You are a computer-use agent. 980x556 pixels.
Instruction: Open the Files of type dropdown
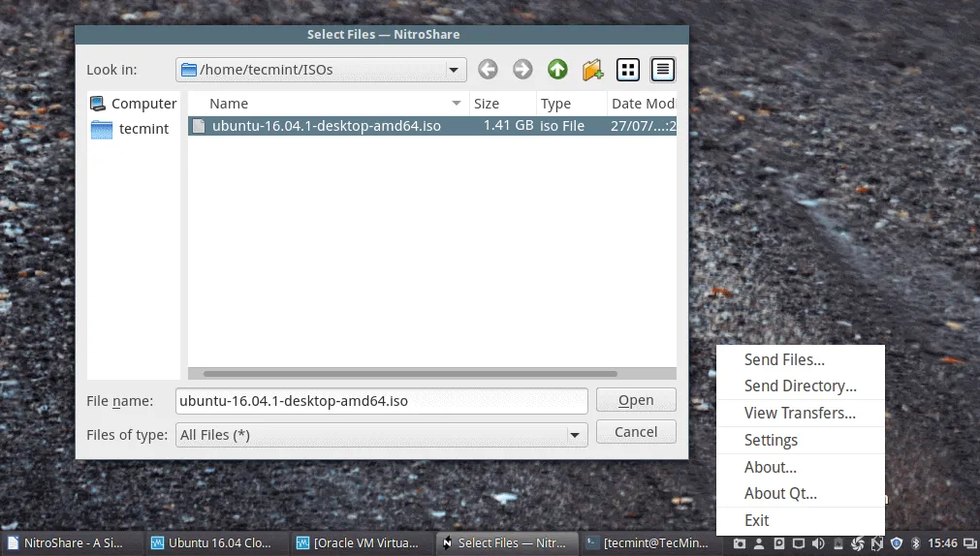tap(575, 435)
